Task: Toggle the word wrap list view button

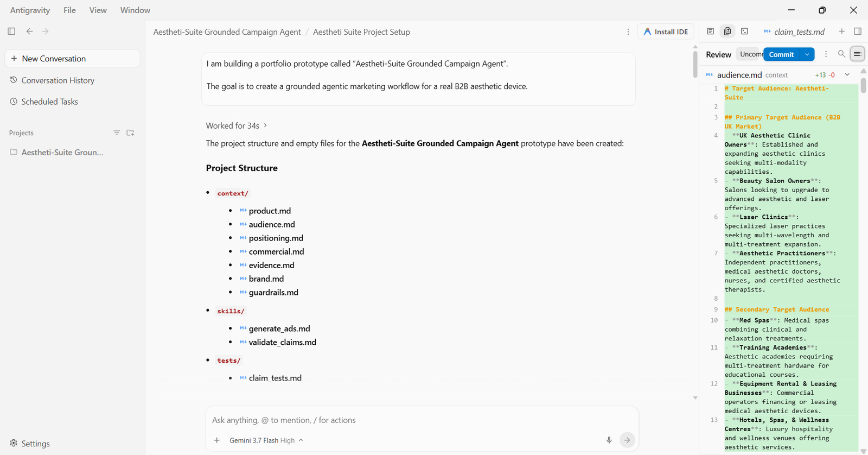Action: tap(858, 54)
